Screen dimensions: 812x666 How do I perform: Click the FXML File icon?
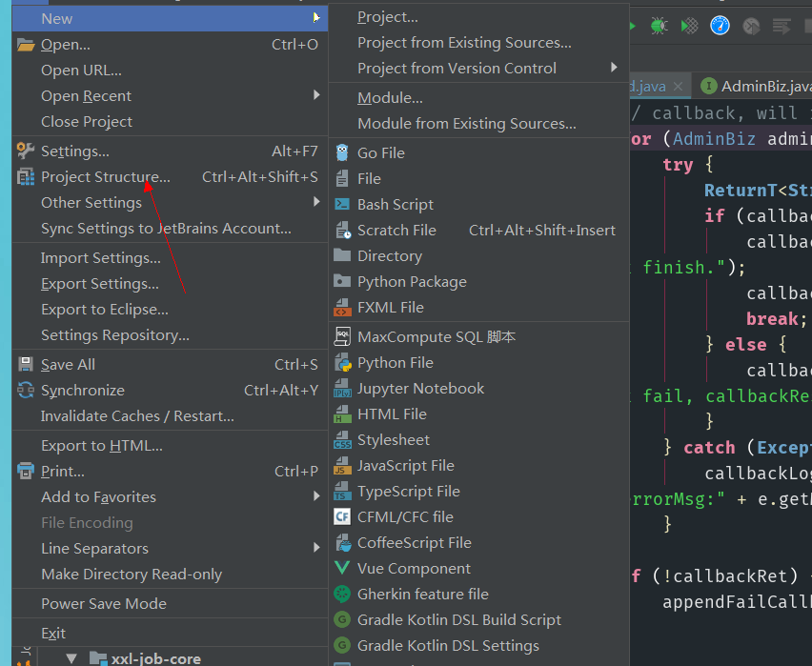342,307
